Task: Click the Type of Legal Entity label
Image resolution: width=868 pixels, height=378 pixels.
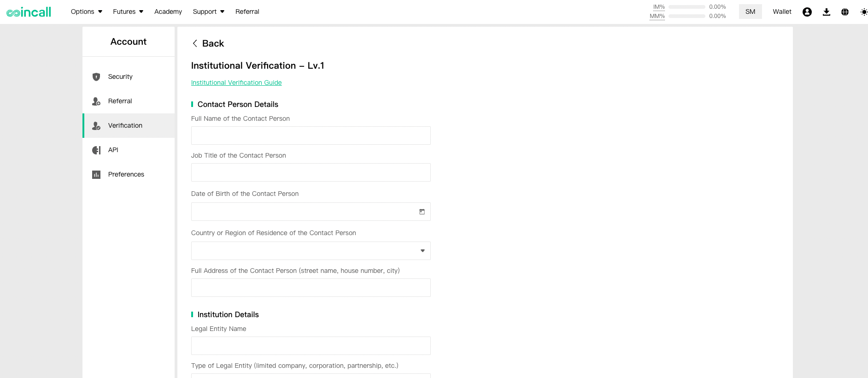Action: click(x=295, y=366)
